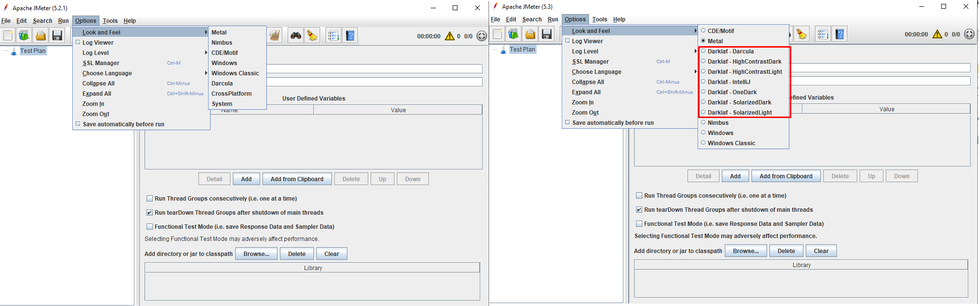Click the Save floppy icon in JMeter 5.2.1

click(x=57, y=35)
